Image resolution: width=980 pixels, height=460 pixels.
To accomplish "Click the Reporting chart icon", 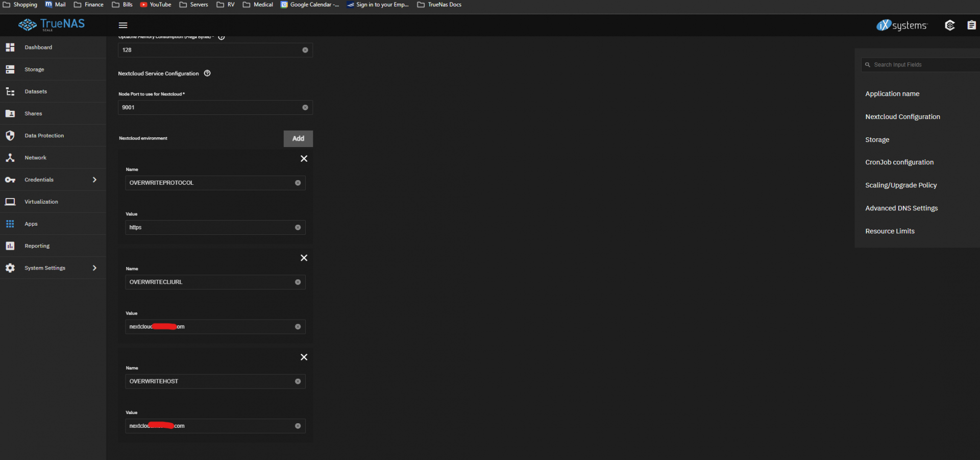I will 10,246.
